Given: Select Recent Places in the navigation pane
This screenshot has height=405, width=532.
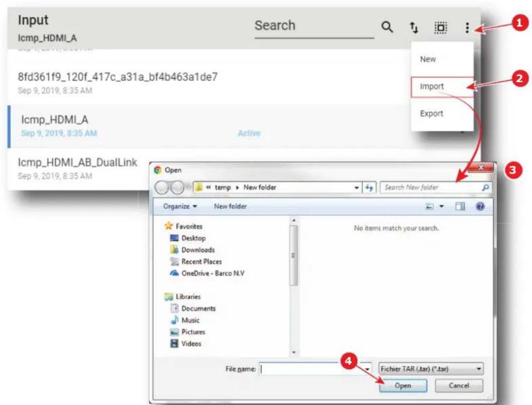Looking at the screenshot, I should click(x=196, y=261).
